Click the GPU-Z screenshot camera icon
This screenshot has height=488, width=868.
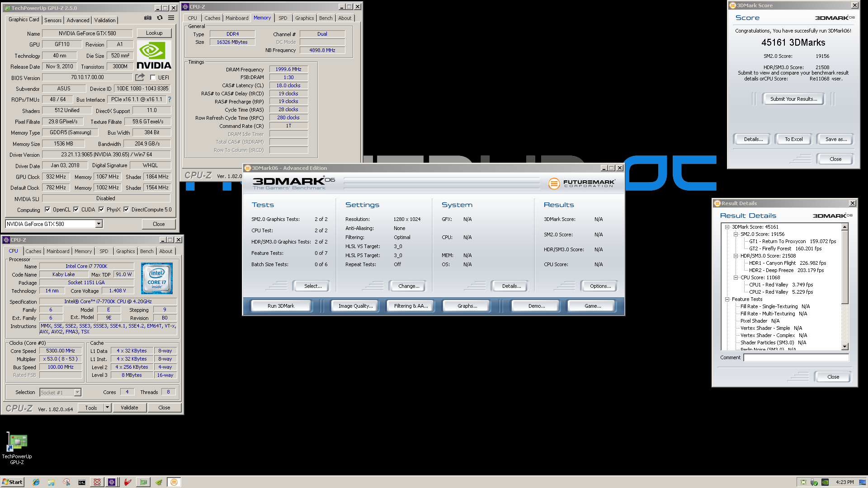[148, 18]
